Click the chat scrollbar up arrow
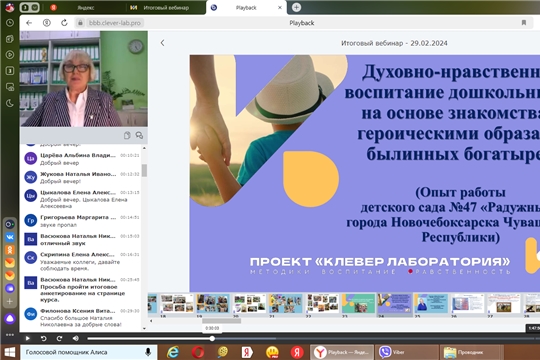 (144, 148)
